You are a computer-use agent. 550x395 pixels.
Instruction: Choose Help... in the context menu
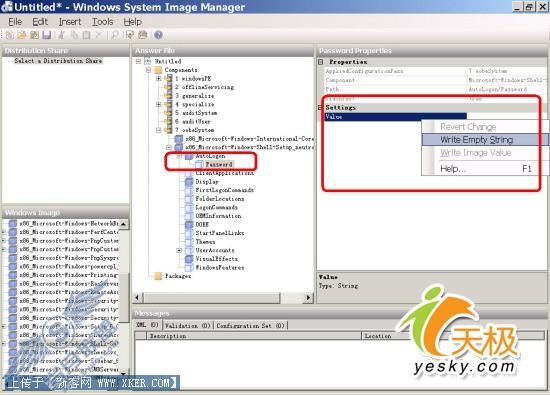point(485,169)
